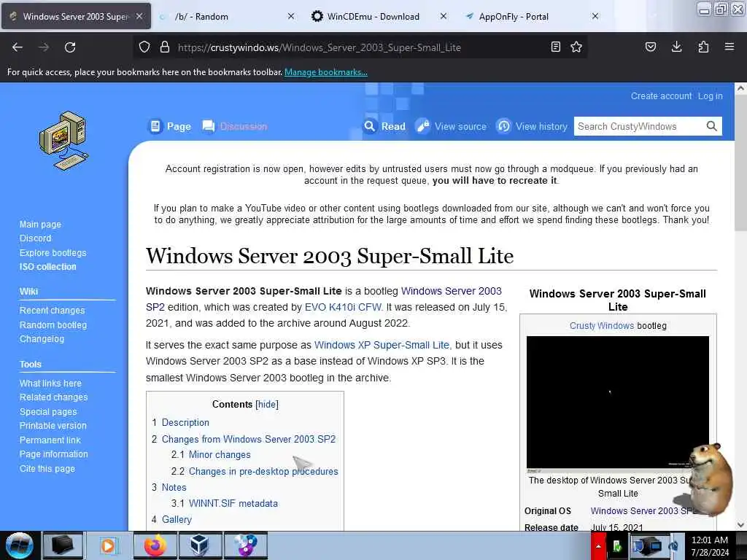Image resolution: width=747 pixels, height=560 pixels.
Task: Jump to Minor changes contents entry
Action: (220, 454)
